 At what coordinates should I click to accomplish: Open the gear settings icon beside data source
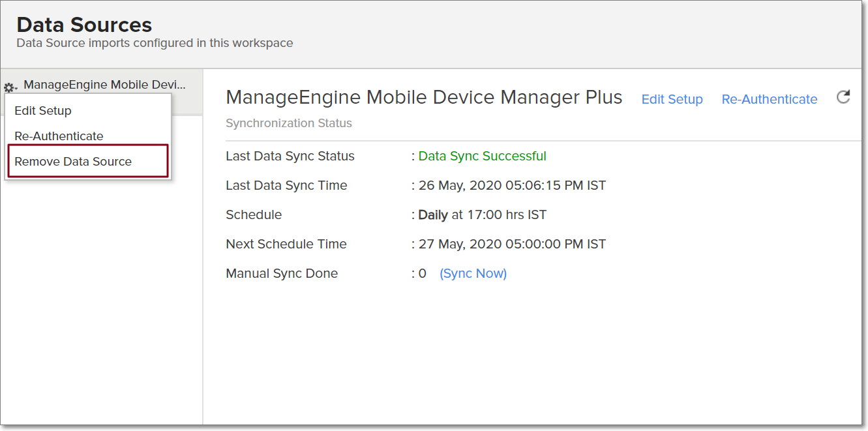pos(10,87)
